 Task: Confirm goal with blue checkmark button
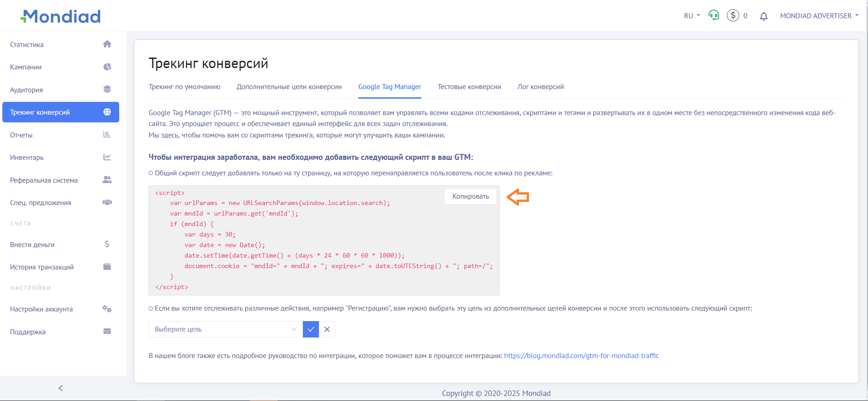pos(311,329)
